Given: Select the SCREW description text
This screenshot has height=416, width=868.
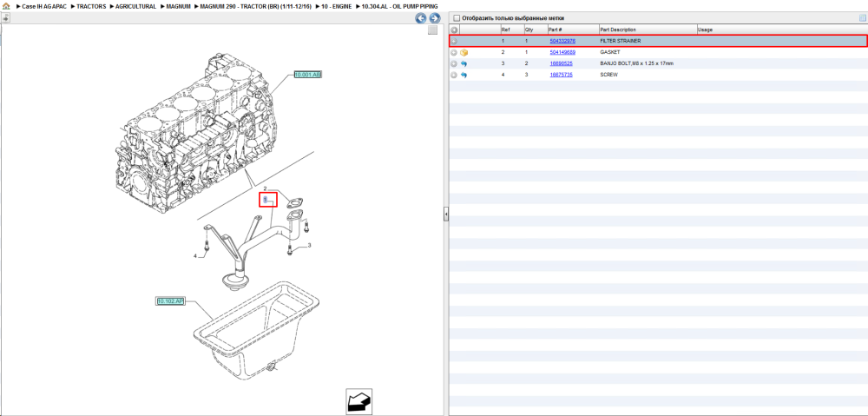Looking at the screenshot, I should tap(608, 75).
